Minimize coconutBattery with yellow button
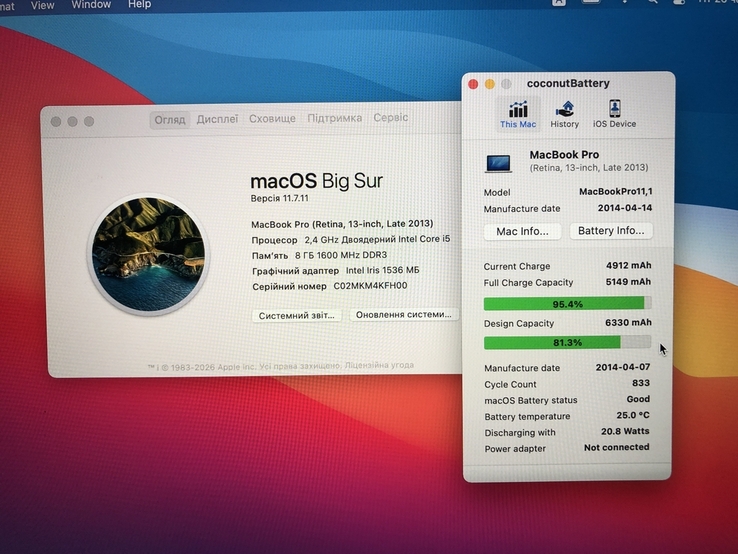This screenshot has width=738, height=554. point(489,84)
